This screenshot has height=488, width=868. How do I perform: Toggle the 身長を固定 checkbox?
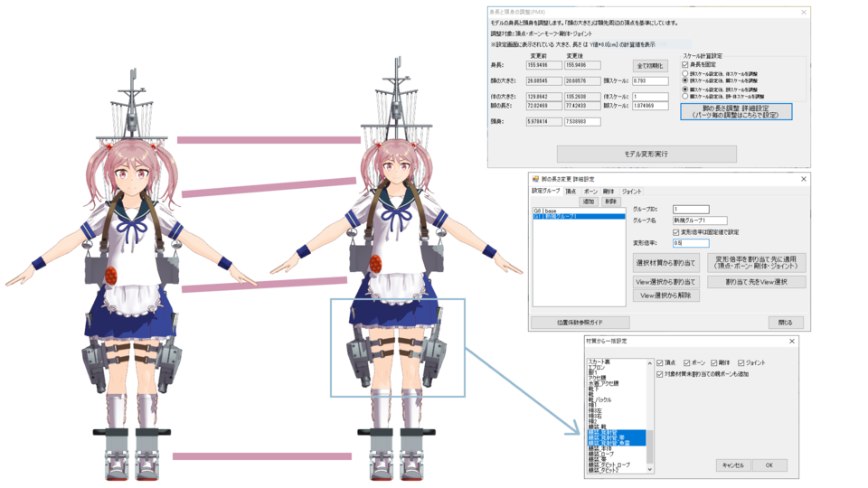point(685,65)
